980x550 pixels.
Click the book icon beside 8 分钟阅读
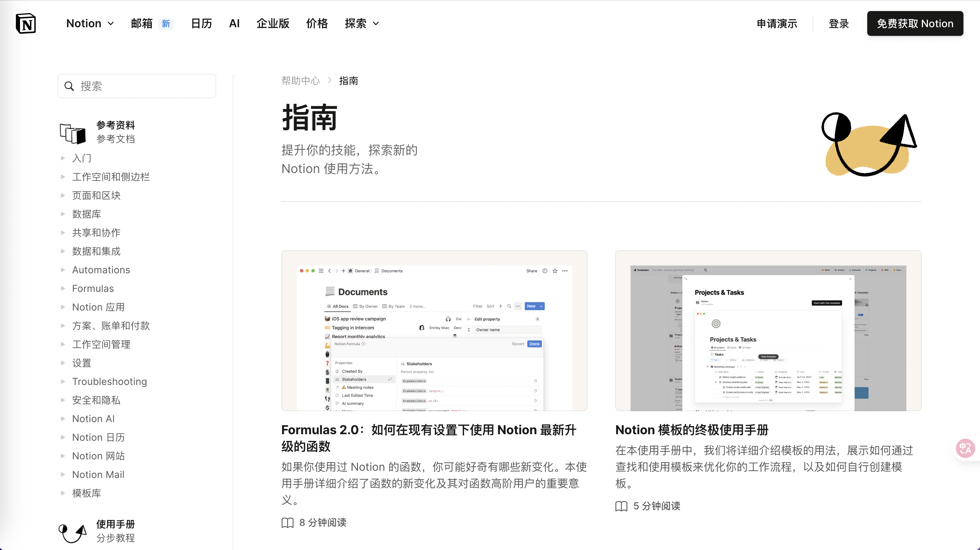288,523
